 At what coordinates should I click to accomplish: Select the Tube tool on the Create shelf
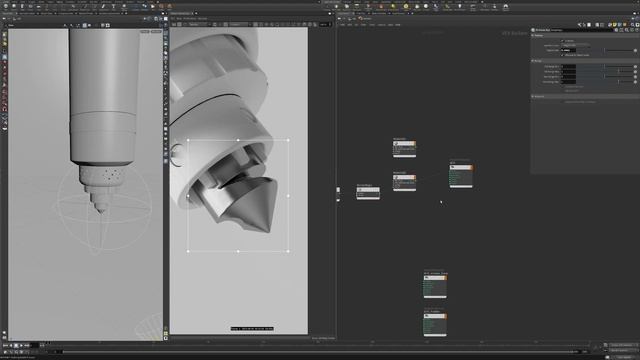pyautogui.click(x=22, y=6)
